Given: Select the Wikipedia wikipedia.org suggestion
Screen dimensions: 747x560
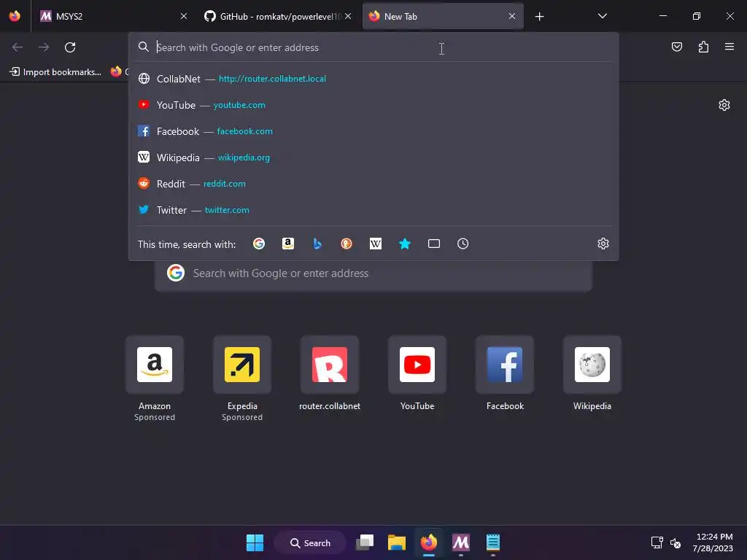Looking at the screenshot, I should pyautogui.click(x=373, y=157).
